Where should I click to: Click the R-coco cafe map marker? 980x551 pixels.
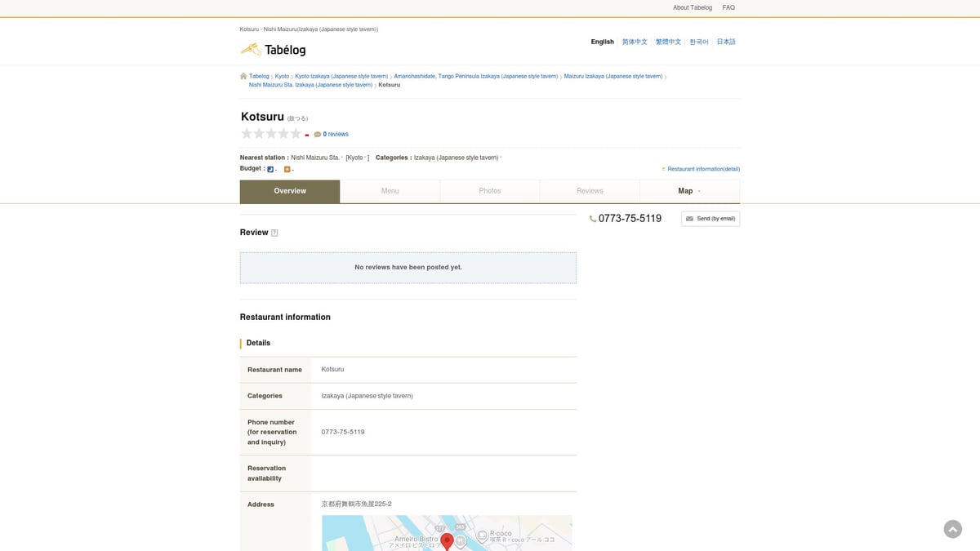coord(483,535)
